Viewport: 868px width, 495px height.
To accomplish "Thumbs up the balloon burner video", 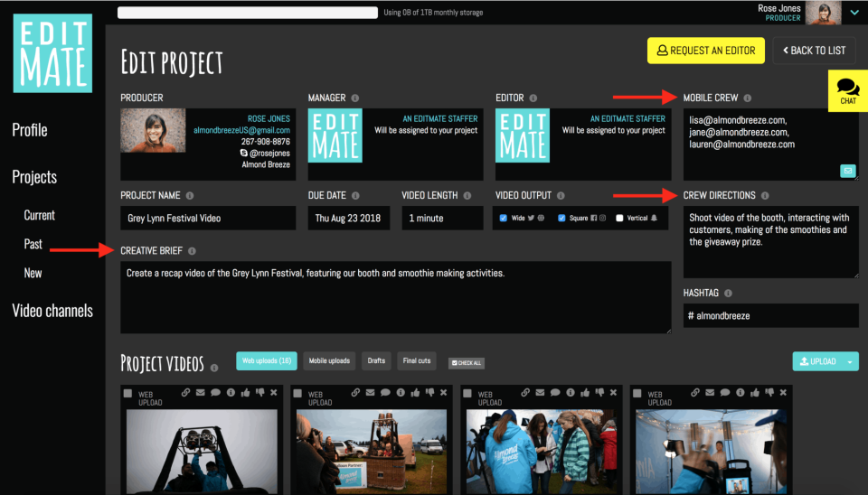I will point(245,393).
